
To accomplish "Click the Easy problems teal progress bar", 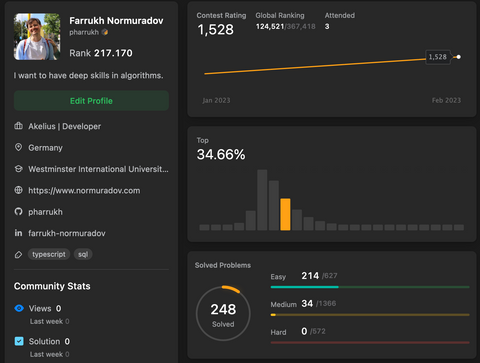I will 370,287.
